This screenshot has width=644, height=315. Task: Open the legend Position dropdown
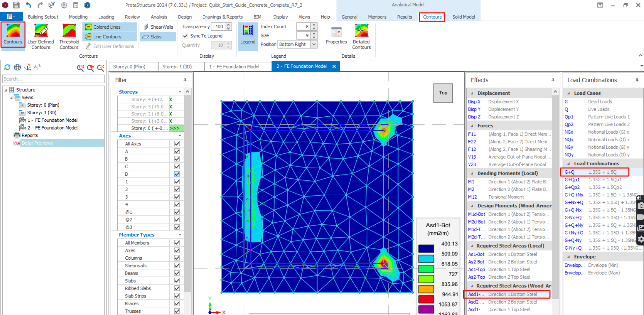314,44
